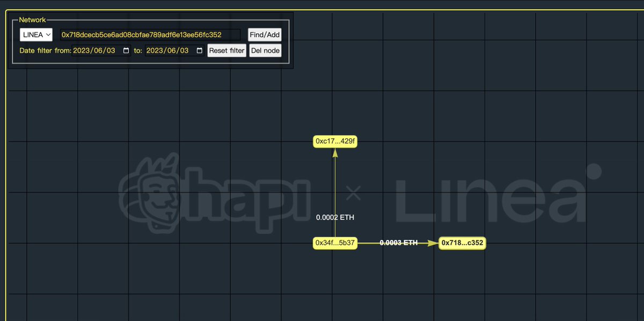Click the Date filter from label

45,50
